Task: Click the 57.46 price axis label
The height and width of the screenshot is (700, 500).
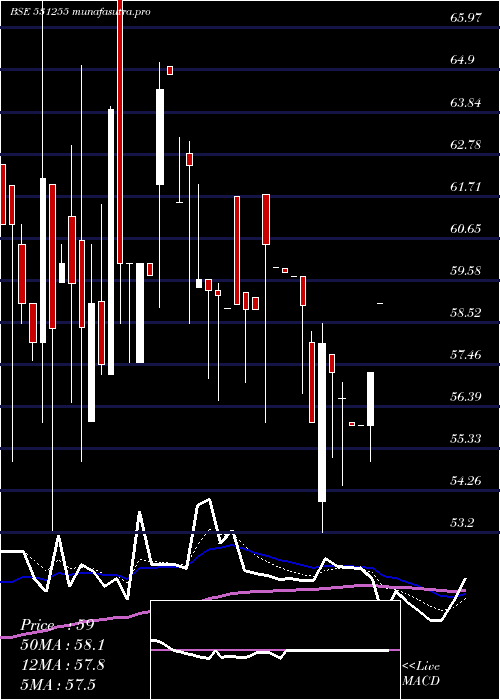Action: 466,355
